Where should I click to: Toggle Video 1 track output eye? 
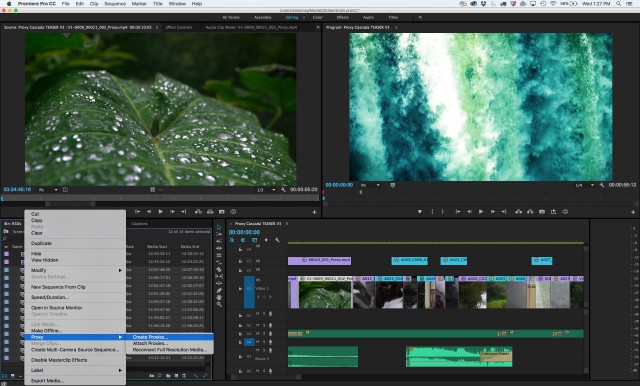[x=258, y=280]
